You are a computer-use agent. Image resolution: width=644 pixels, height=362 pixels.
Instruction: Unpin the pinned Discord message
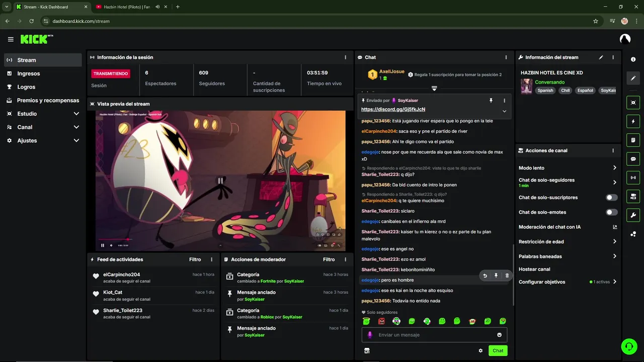tap(491, 101)
